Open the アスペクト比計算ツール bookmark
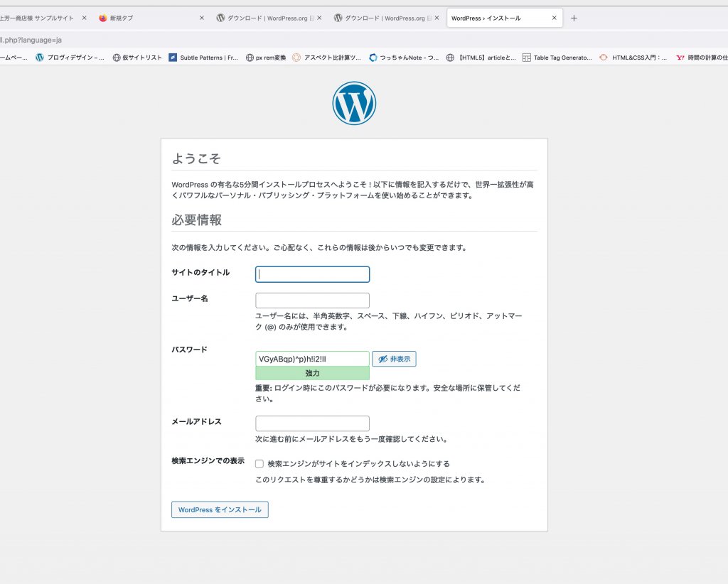Viewport: 728px width, 584px height. tap(327, 58)
